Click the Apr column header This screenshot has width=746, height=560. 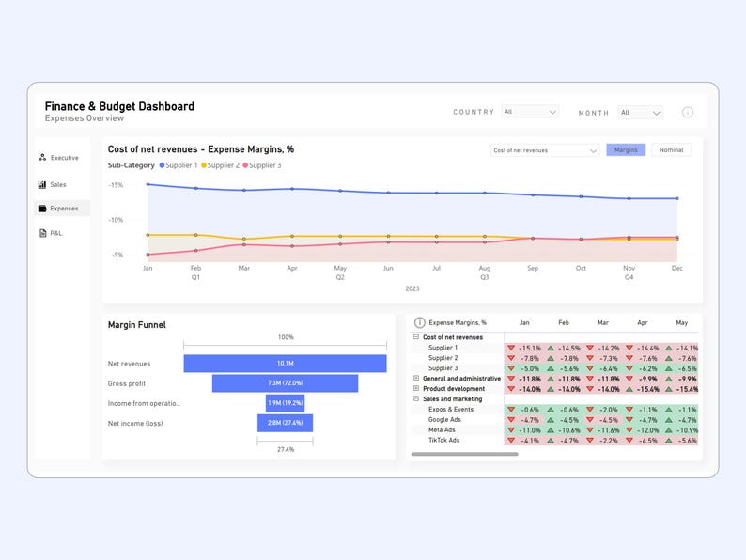tap(643, 322)
